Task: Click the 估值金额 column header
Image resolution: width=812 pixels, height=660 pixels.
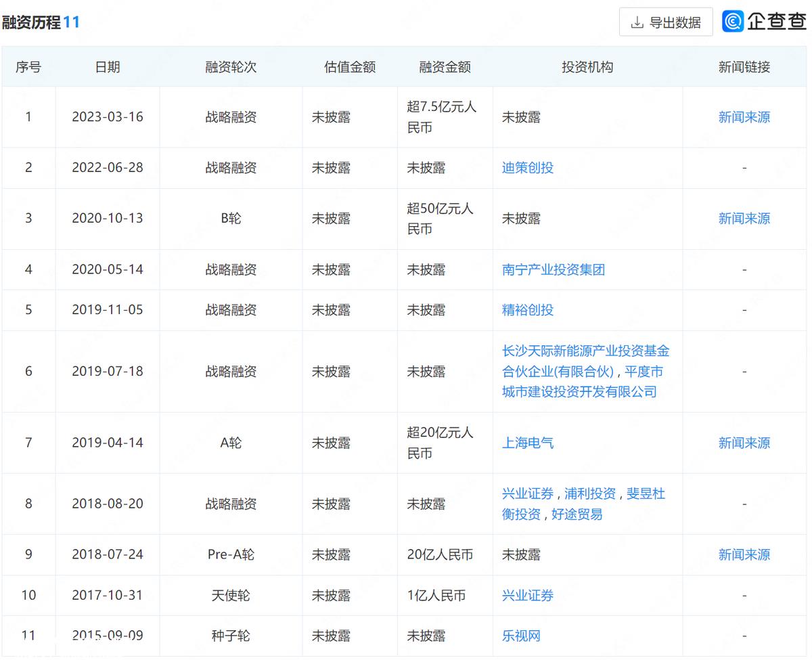Action: pos(350,67)
